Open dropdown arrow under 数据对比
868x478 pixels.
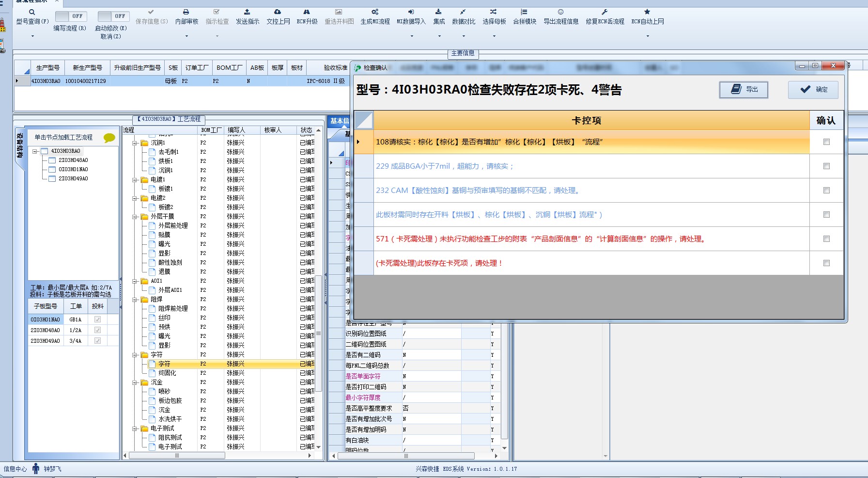point(464,36)
